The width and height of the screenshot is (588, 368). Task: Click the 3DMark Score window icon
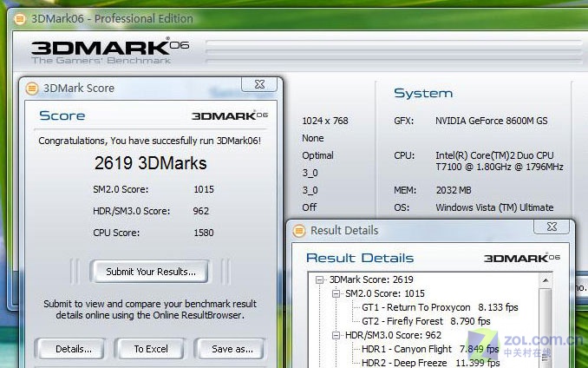pos(32,89)
